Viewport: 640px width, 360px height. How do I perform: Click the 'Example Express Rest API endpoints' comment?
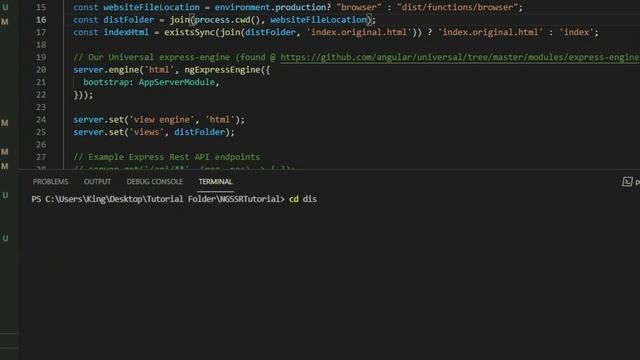pos(167,157)
